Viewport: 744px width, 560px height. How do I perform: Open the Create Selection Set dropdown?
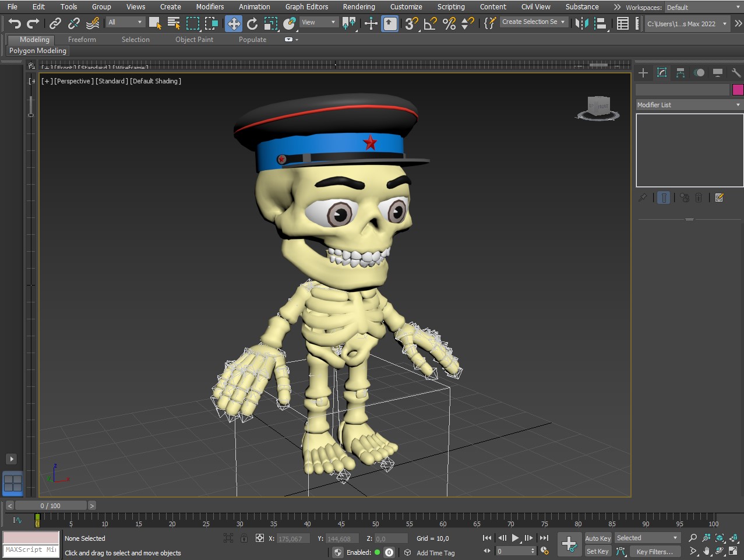click(x=533, y=22)
